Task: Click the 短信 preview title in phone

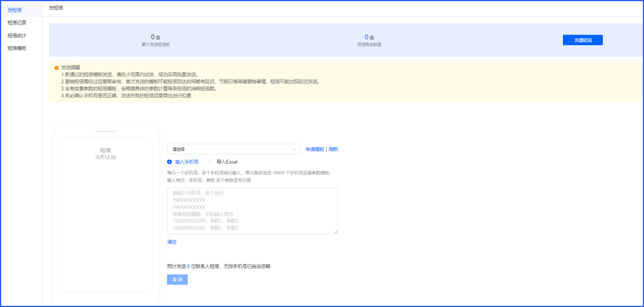Action: coord(106,150)
